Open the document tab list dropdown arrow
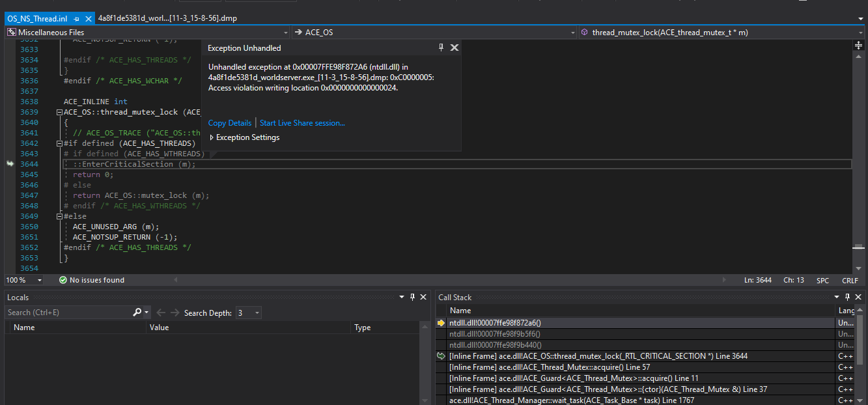 860,19
